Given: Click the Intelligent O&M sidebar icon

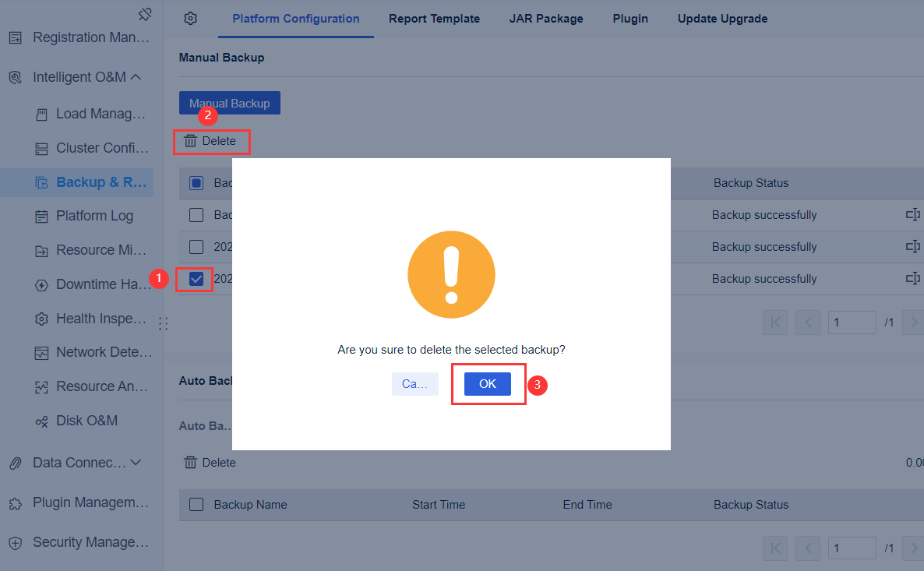Looking at the screenshot, I should [x=16, y=77].
